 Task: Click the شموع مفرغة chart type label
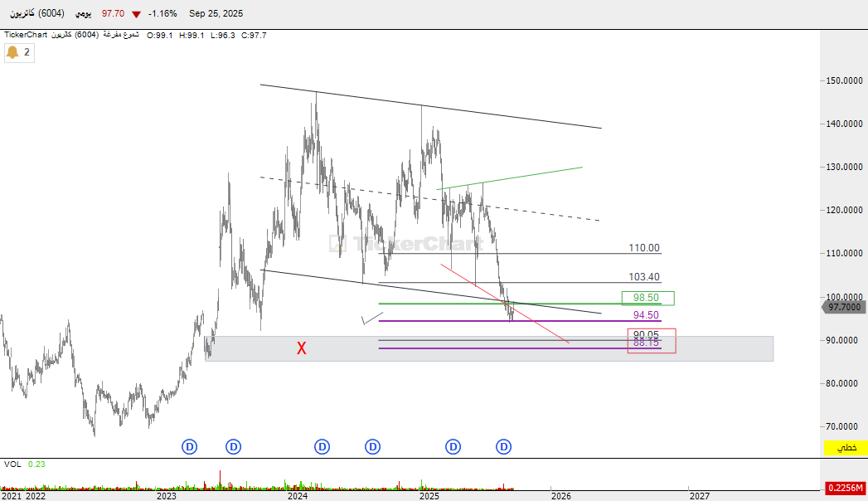click(x=120, y=35)
